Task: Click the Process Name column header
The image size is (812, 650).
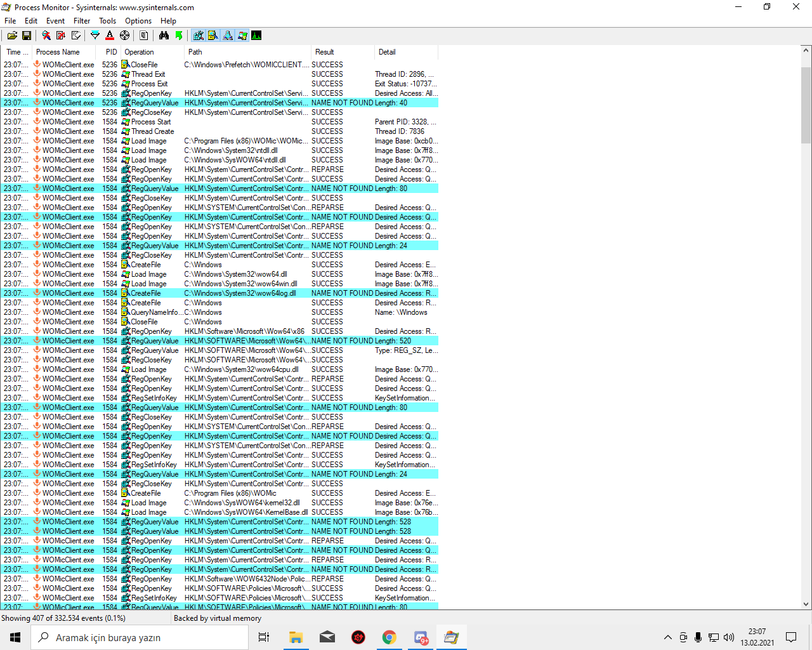Action: pyautogui.click(x=64, y=52)
